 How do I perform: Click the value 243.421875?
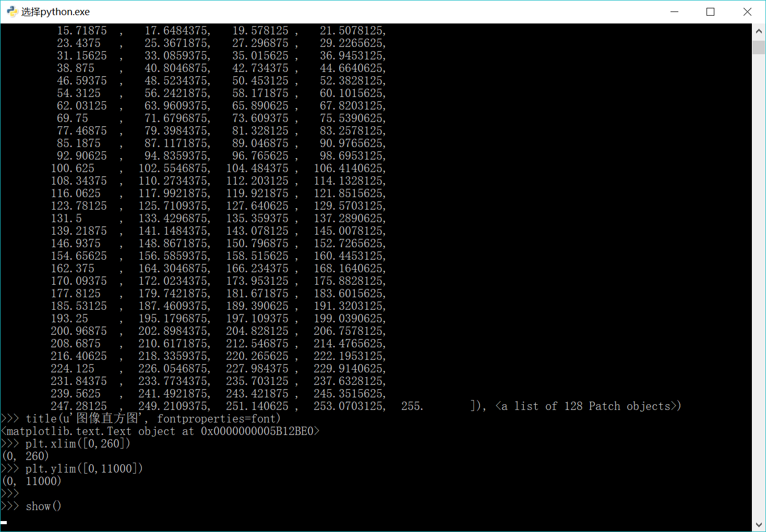[257, 393]
